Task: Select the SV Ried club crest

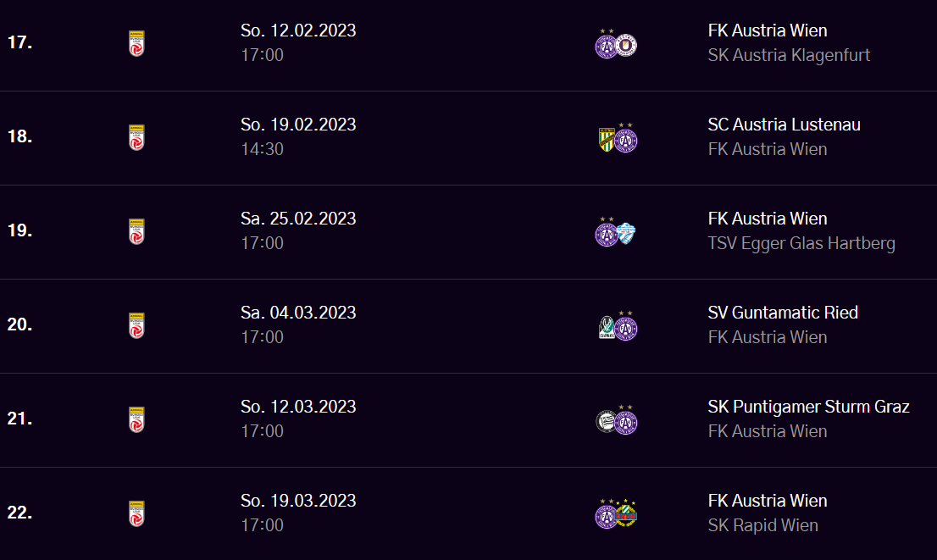Action: (606, 328)
